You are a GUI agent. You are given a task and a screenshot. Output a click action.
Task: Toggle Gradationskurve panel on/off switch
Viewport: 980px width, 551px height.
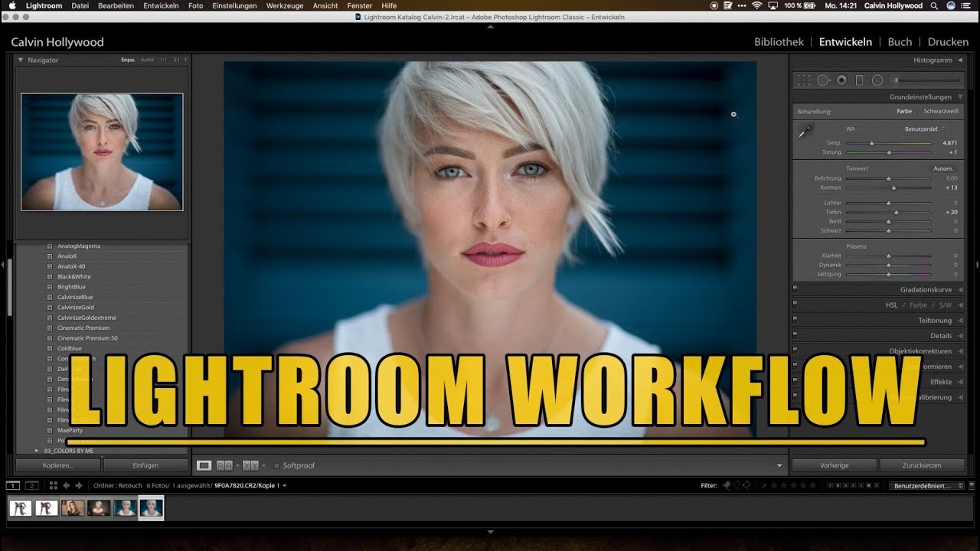point(795,290)
